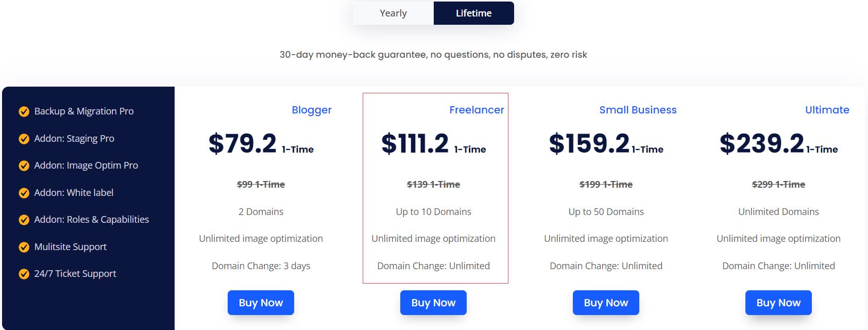Image resolution: width=868 pixels, height=330 pixels.
Task: Click the $111.2 Freelancer price
Action: [415, 143]
